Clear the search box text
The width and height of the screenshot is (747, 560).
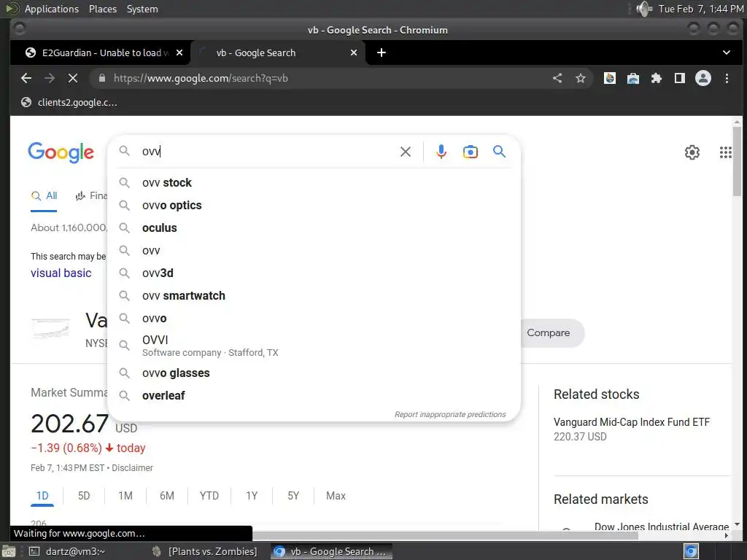click(x=406, y=152)
